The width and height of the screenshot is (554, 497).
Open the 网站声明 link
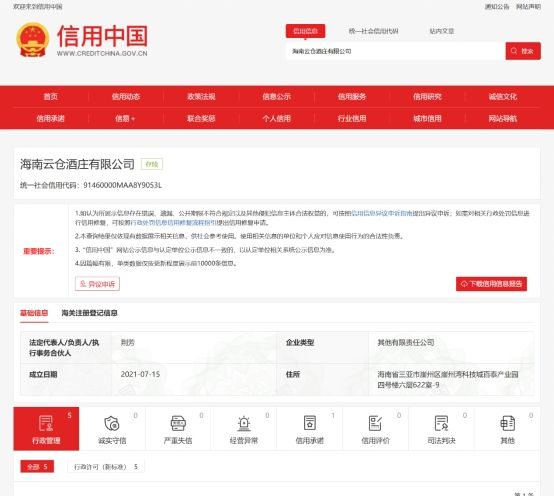(x=528, y=7)
